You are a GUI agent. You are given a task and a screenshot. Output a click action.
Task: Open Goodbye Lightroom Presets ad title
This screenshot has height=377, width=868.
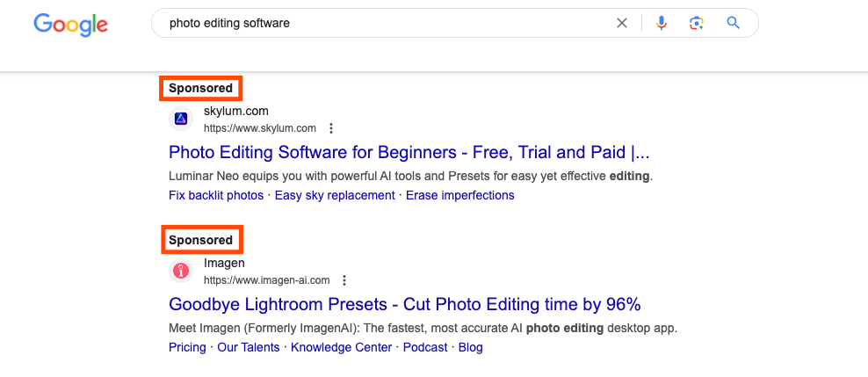pos(405,304)
